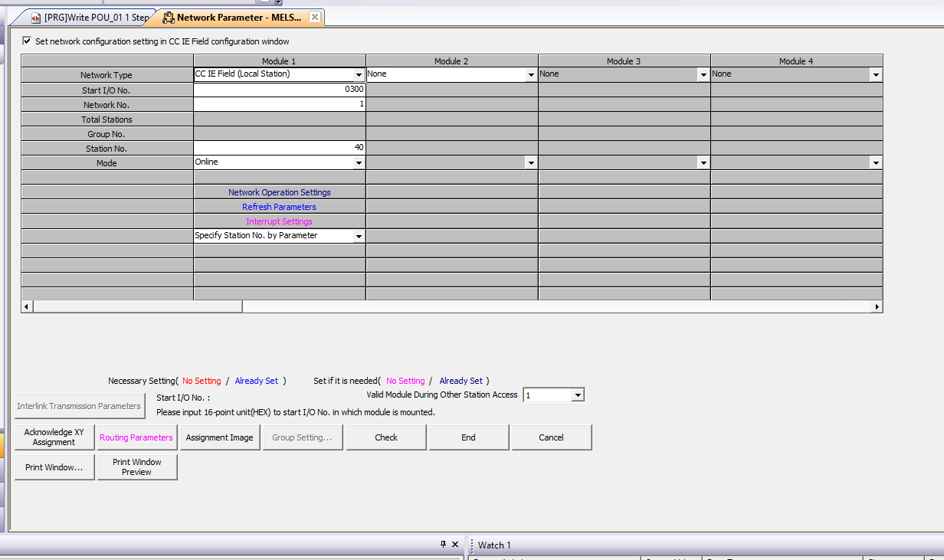Image resolution: width=944 pixels, height=560 pixels.
Task: Edit Start I/O No. field showing 0300
Action: (x=280, y=90)
